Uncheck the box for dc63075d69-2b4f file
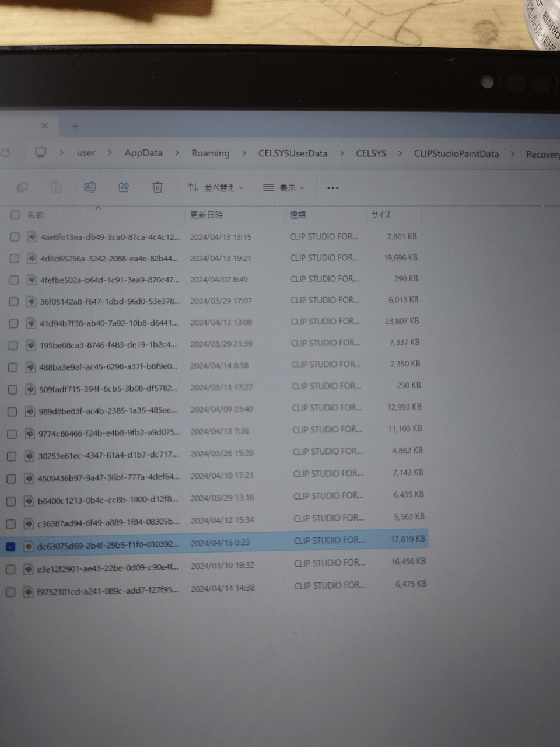Screen dimensions: 560x747 (x=10, y=546)
